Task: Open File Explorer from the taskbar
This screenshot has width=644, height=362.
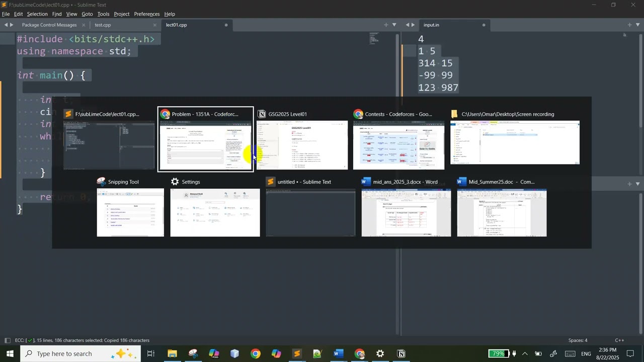Action: pos(172,353)
